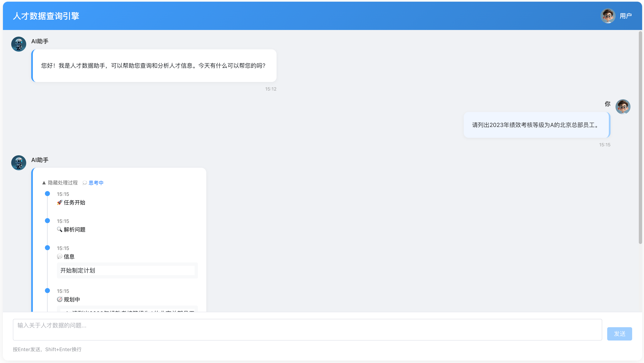Click the user avatar beside 你 message
Viewport: 644px width, 363px height.
623,107
